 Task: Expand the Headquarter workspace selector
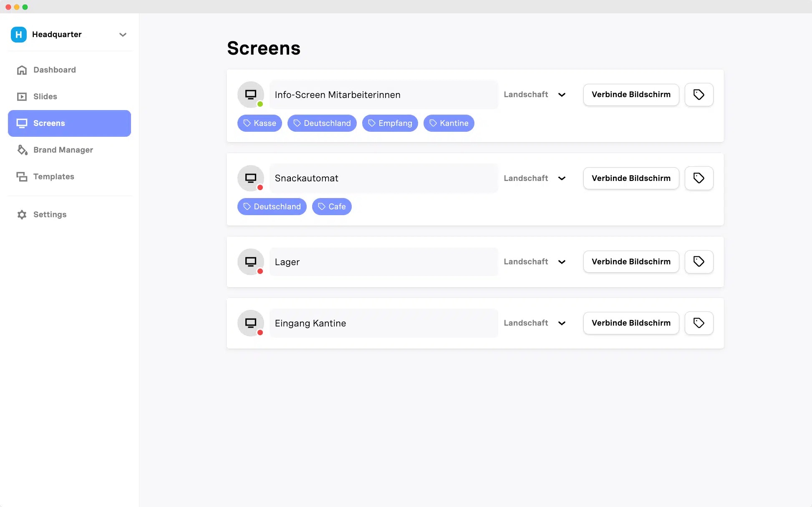(x=123, y=35)
